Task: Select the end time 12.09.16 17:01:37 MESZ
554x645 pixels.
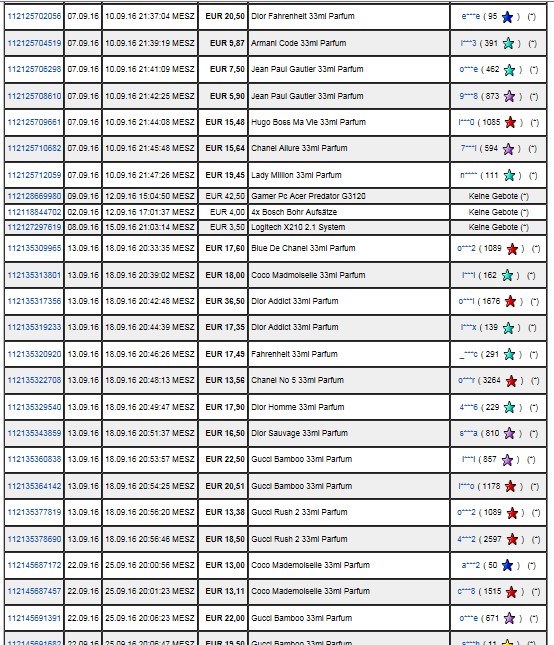Action: 150,212
